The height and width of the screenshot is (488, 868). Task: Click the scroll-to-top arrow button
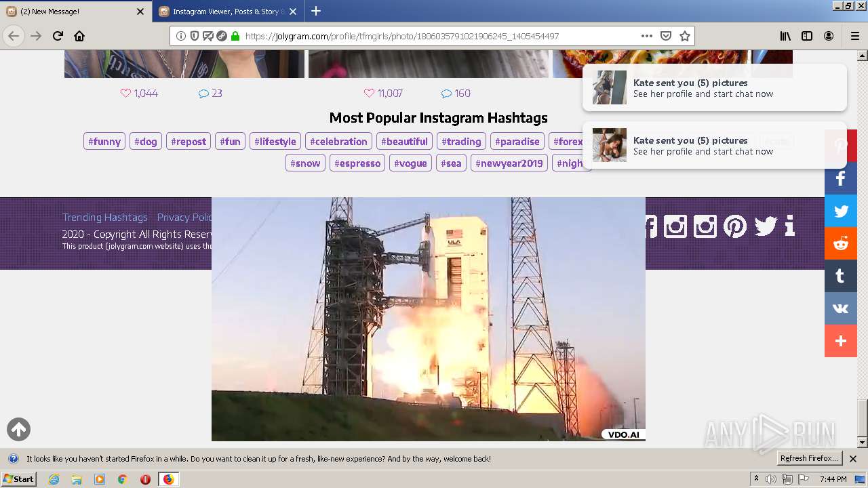19,429
